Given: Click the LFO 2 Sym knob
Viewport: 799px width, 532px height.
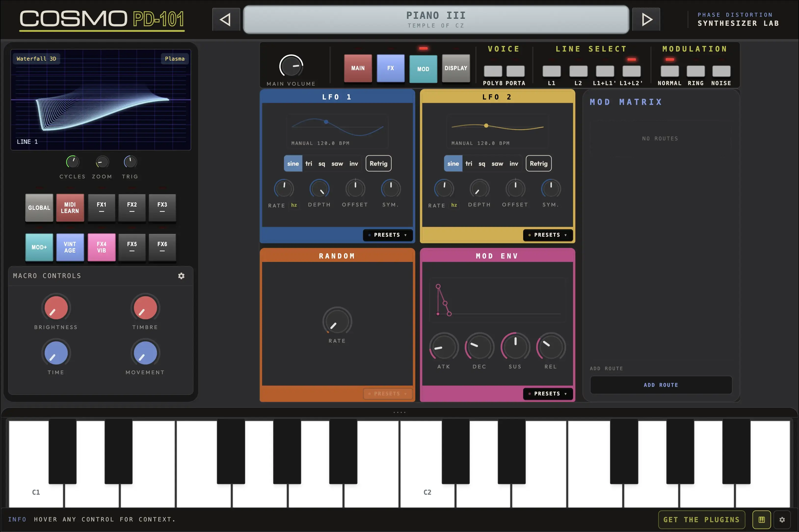Looking at the screenshot, I should pos(551,188).
